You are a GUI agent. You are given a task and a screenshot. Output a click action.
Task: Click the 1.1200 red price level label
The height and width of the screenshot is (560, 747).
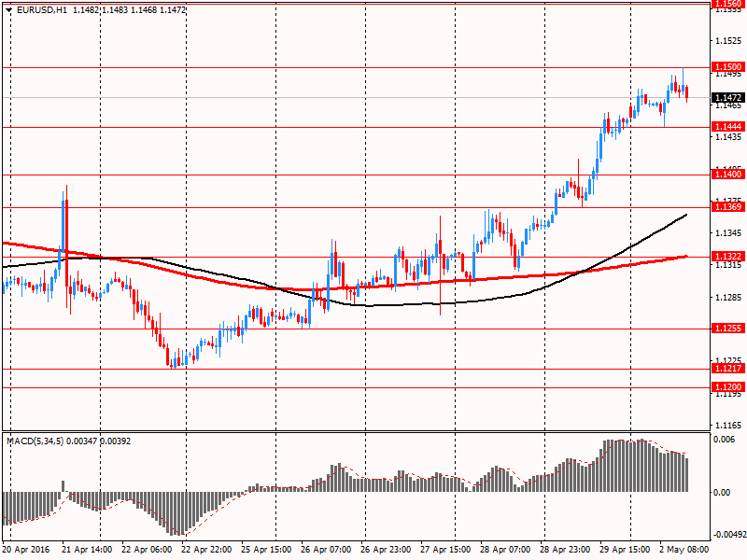728,386
